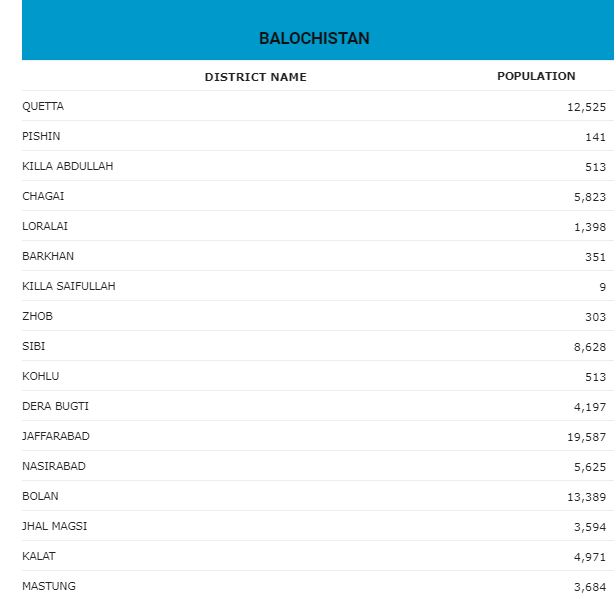This screenshot has height=599, width=616.
Task: Click KILLA ABDULLAH district entry
Action: pos(67,166)
